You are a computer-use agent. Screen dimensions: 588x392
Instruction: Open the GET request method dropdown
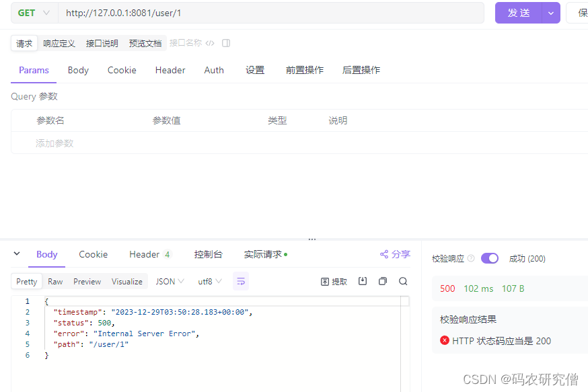pyautogui.click(x=34, y=13)
